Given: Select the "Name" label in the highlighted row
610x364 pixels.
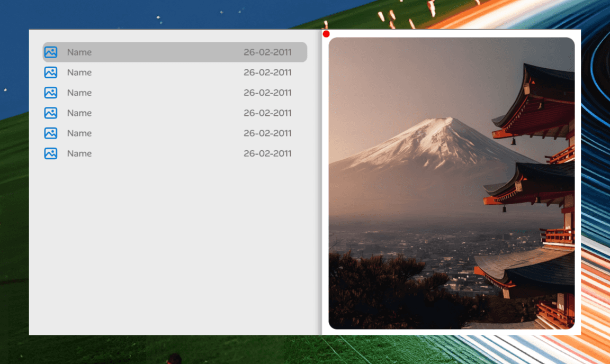Looking at the screenshot, I should (x=79, y=52).
